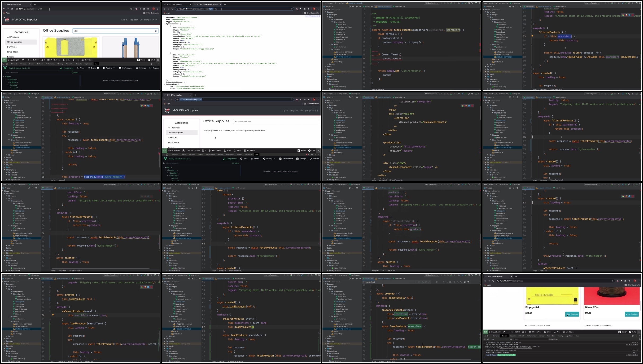Bookmark the products.jsonld page with the star
The height and width of the screenshot is (364, 643).
coord(292,9)
